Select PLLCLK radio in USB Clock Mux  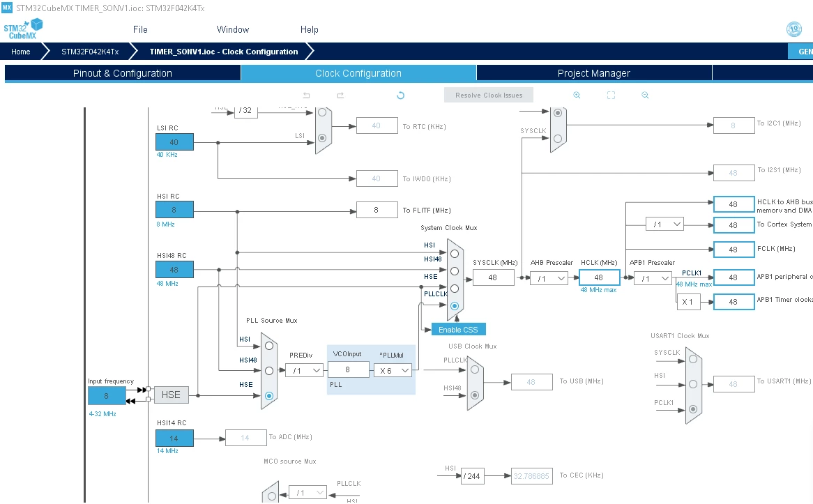tap(475, 369)
